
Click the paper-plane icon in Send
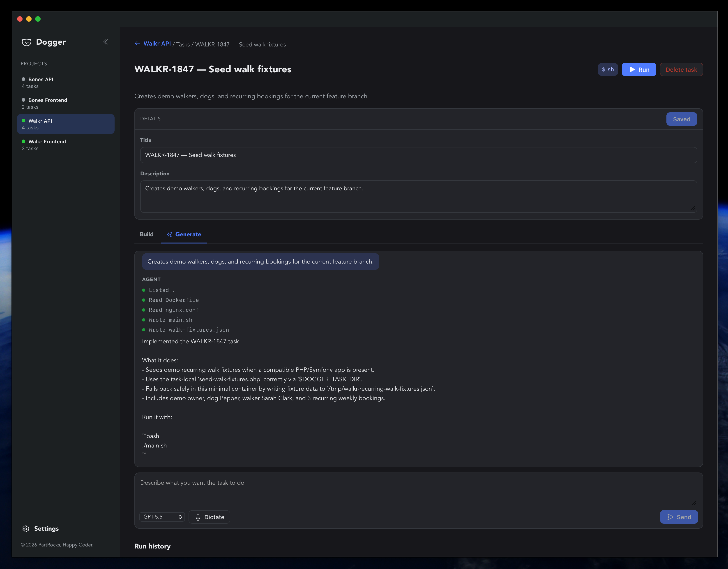point(670,517)
